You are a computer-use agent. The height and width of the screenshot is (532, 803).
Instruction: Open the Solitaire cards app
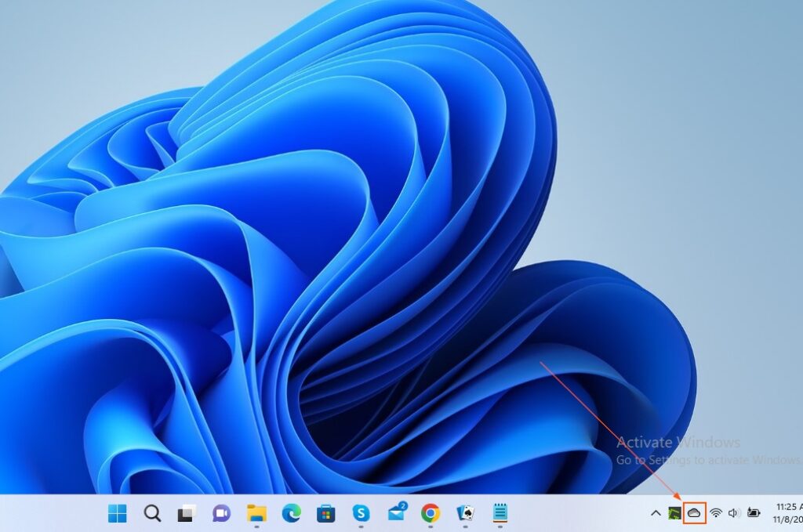[x=466, y=513]
